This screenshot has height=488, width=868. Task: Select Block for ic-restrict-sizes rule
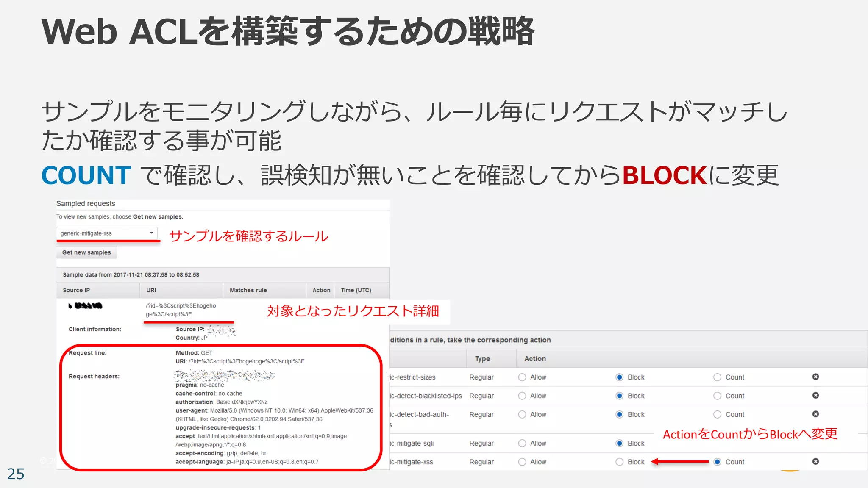point(620,377)
